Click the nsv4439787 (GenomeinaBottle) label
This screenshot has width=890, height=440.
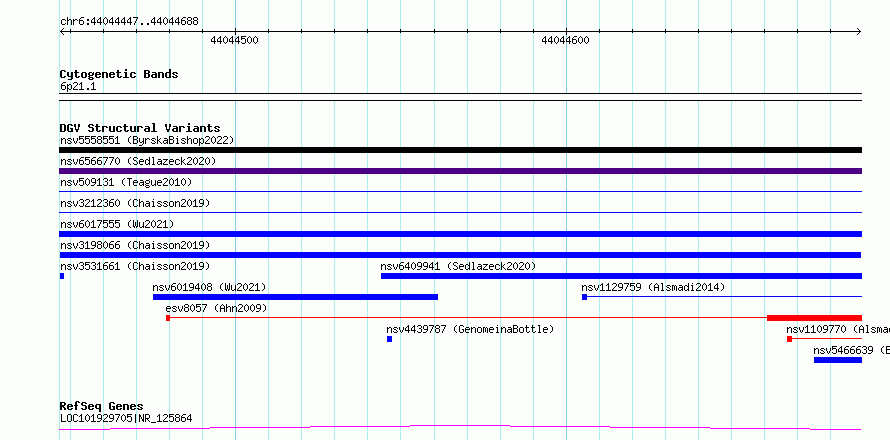pyautogui.click(x=470, y=329)
